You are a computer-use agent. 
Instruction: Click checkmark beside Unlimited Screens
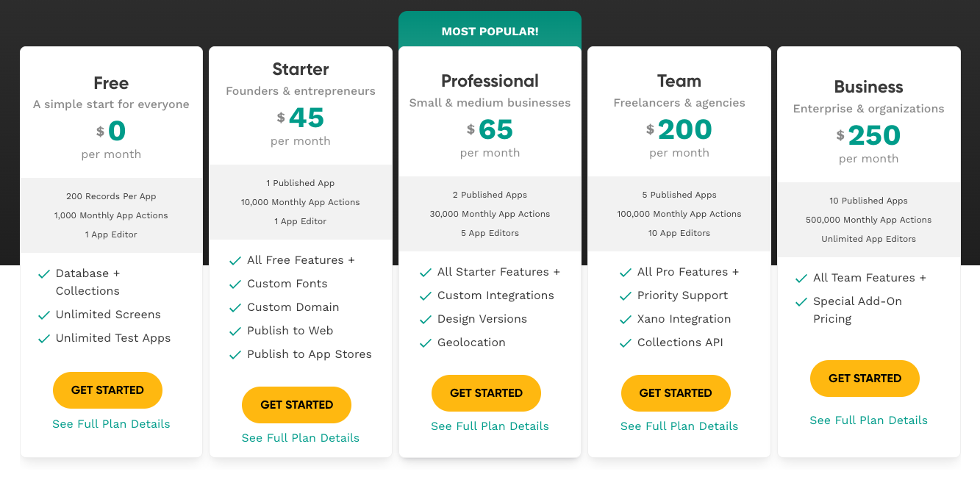(x=44, y=315)
